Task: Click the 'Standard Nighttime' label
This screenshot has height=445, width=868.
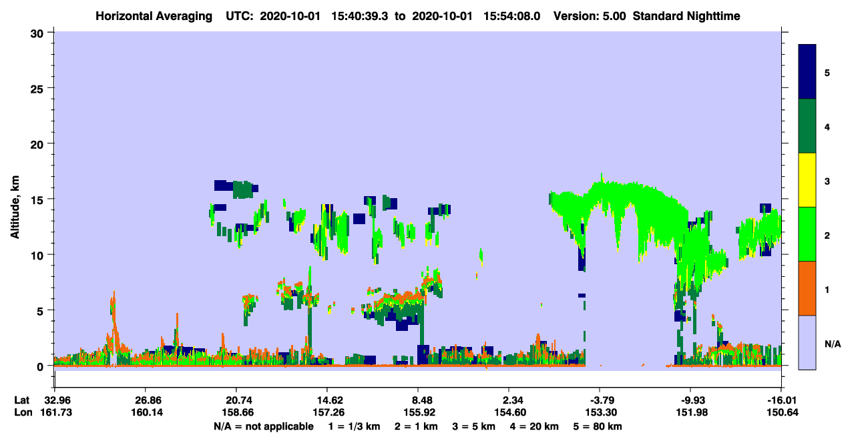Action: coord(687,15)
